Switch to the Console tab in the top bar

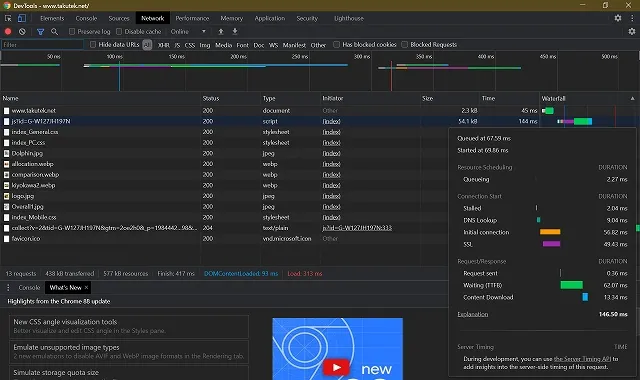pyautogui.click(x=86, y=18)
